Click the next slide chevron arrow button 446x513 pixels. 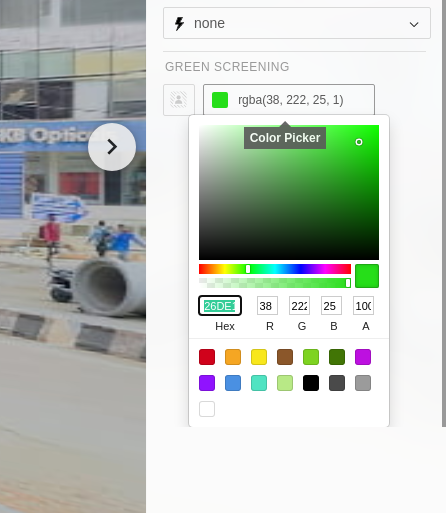point(112,147)
